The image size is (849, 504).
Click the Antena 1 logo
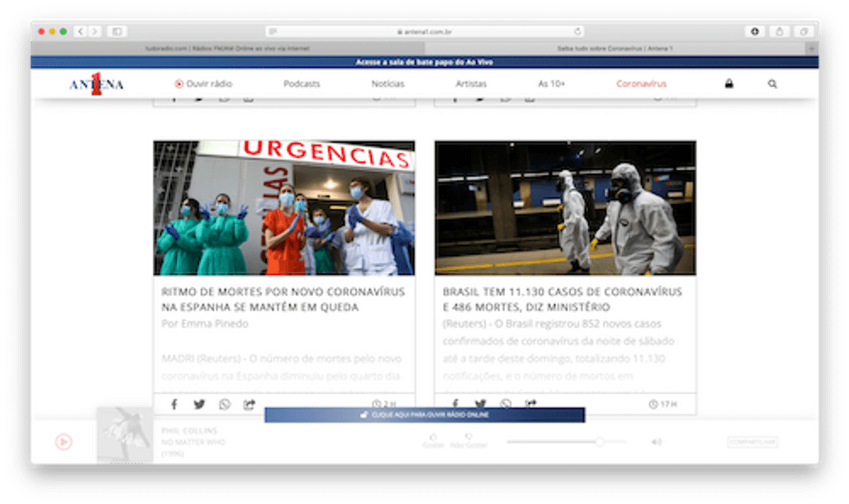pos(96,84)
